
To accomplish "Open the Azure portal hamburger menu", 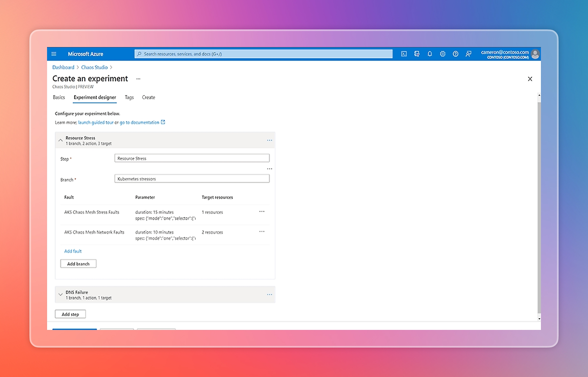I will 54,54.
